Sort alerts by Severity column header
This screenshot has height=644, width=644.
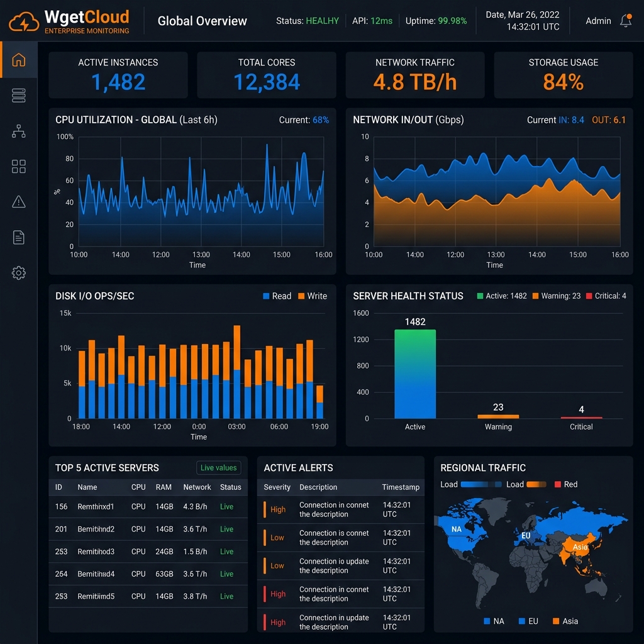point(277,487)
